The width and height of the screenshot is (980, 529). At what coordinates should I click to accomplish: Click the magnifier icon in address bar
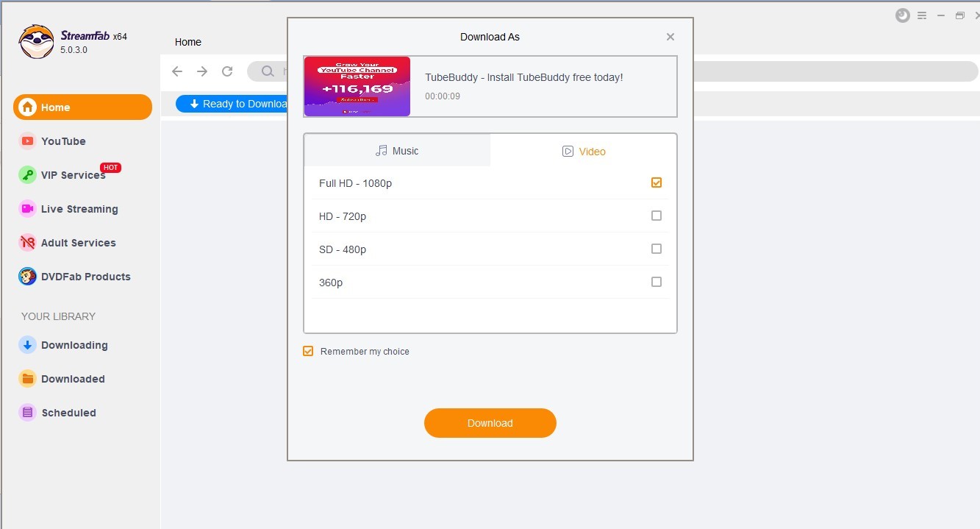268,71
